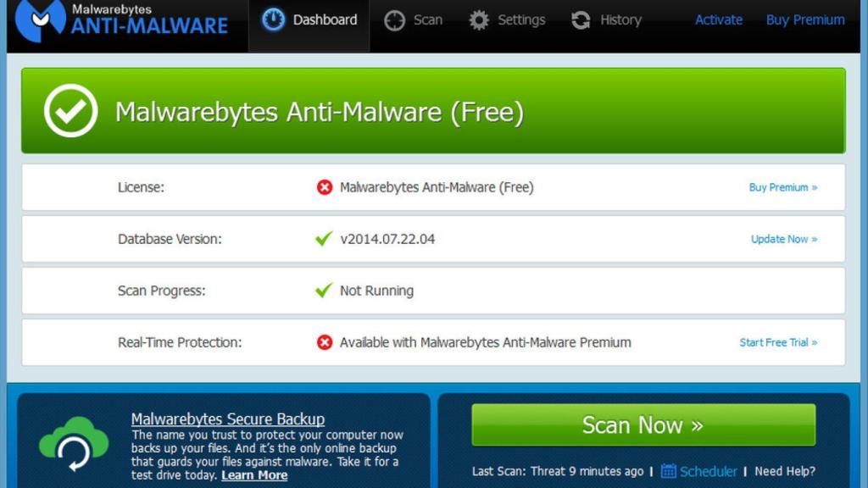Select the Dashboard clock icon
Image resolution: width=868 pixels, height=488 pixels.
(273, 19)
